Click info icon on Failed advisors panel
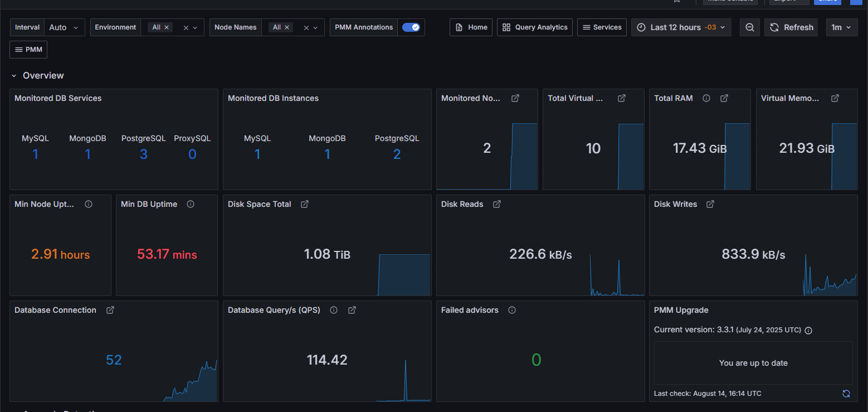 [512, 310]
